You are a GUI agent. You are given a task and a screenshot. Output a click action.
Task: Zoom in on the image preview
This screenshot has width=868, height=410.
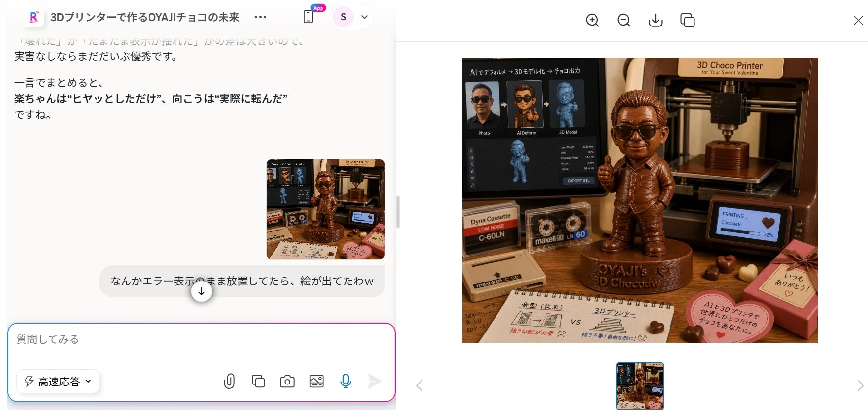pos(593,20)
